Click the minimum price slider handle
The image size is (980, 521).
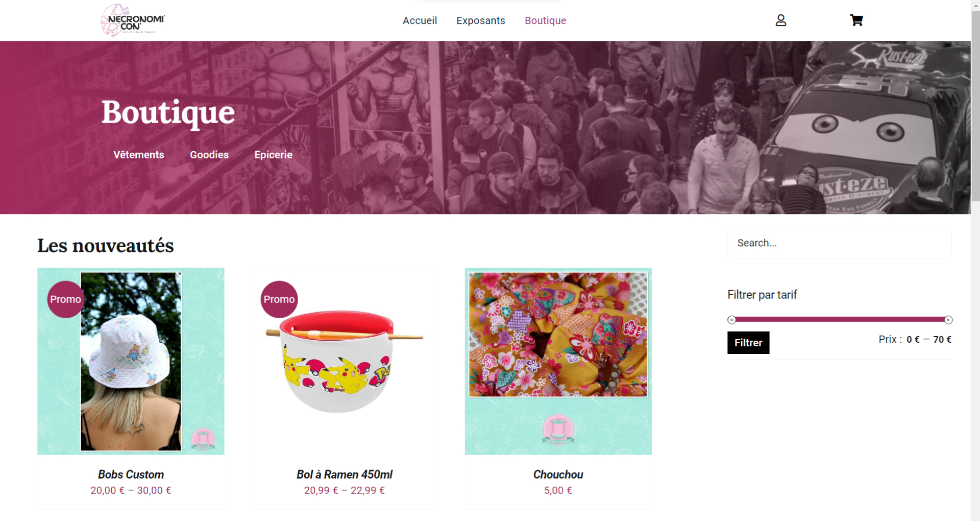[731, 320]
